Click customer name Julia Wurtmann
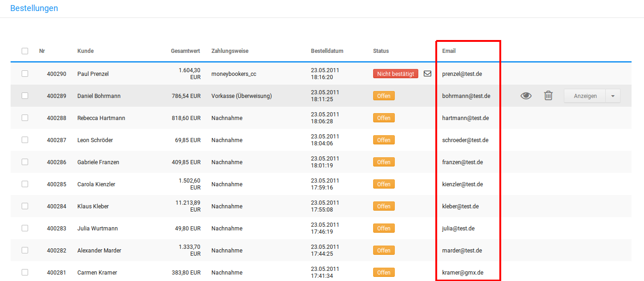The height and width of the screenshot is (281, 644). [x=98, y=229]
